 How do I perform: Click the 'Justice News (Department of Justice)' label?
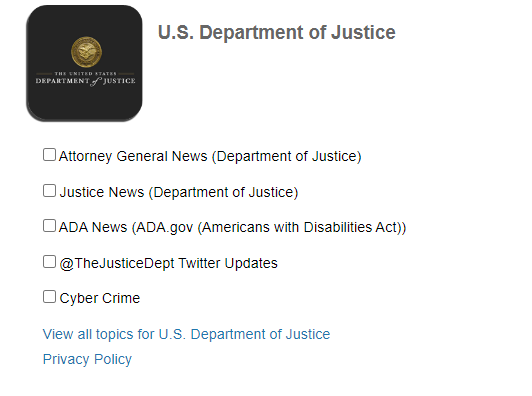(179, 192)
